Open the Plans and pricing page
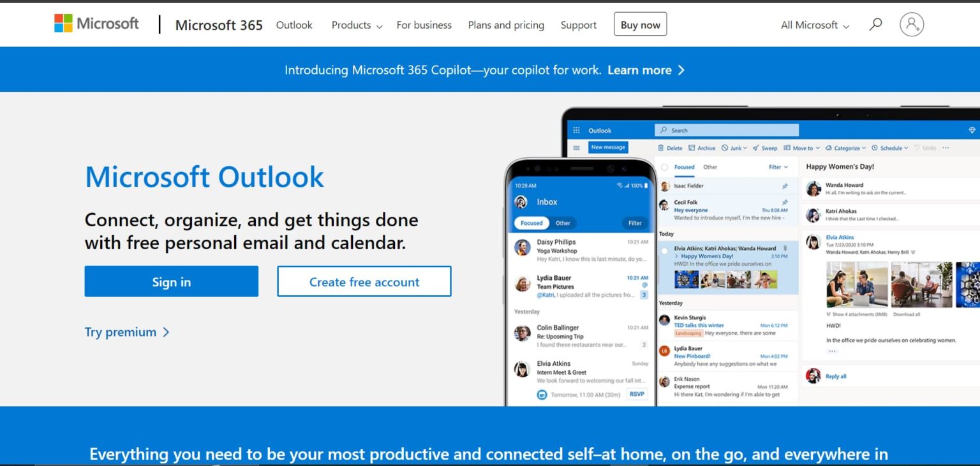The width and height of the screenshot is (980, 466). (x=505, y=25)
